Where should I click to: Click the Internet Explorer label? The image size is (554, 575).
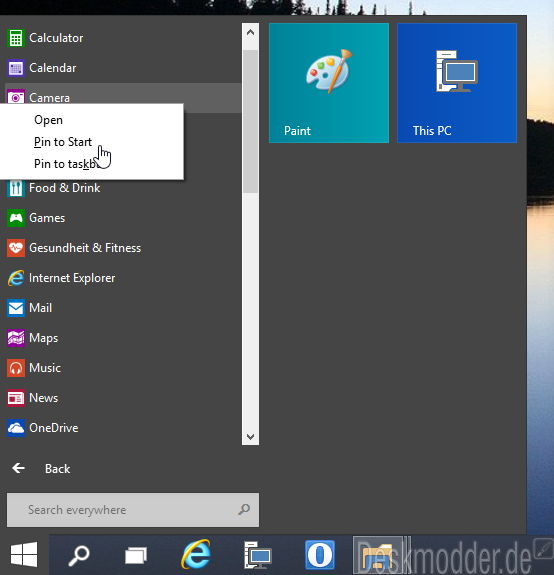tap(72, 278)
